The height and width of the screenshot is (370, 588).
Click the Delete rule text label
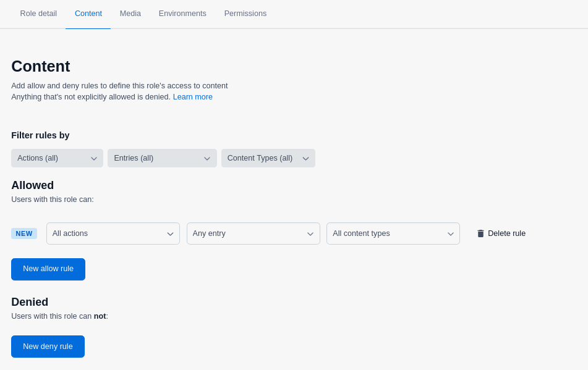pos(506,233)
